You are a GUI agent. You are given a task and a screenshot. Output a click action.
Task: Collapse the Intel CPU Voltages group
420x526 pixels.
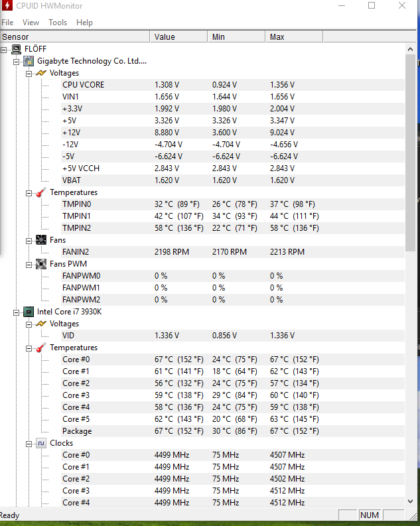29,324
